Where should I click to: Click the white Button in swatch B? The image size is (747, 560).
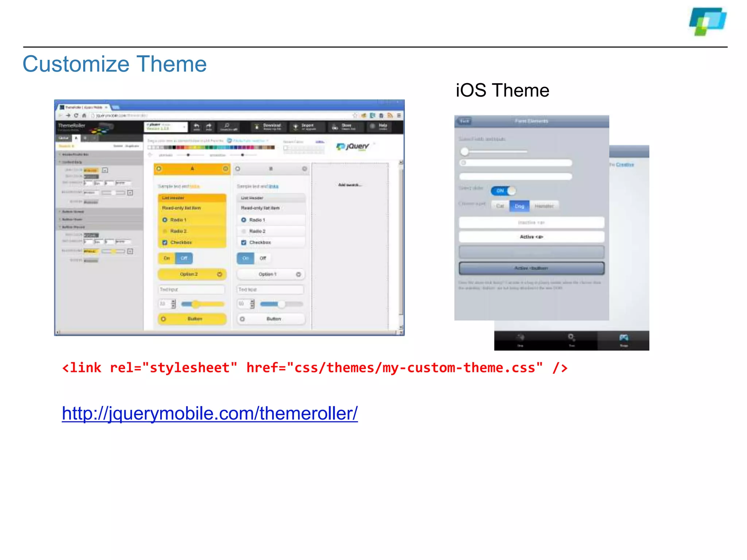[x=271, y=319]
